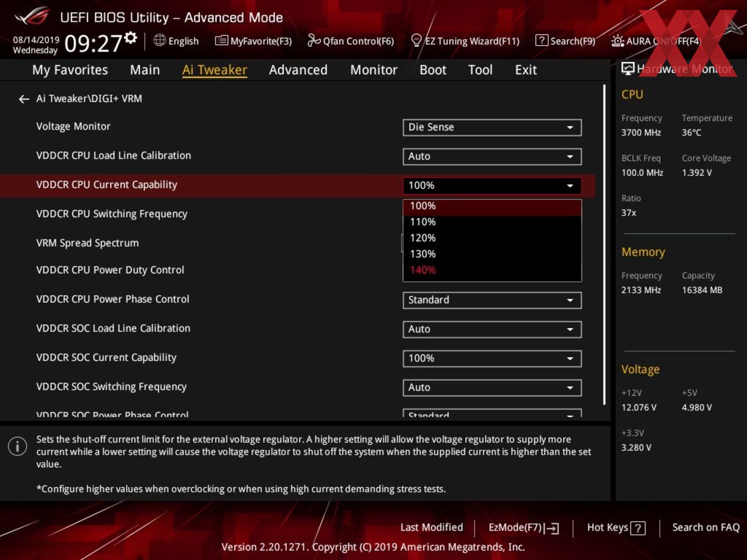Select the VDDCR CPU Switching Frequency row
This screenshot has width=747, height=560.
pyautogui.click(x=298, y=214)
